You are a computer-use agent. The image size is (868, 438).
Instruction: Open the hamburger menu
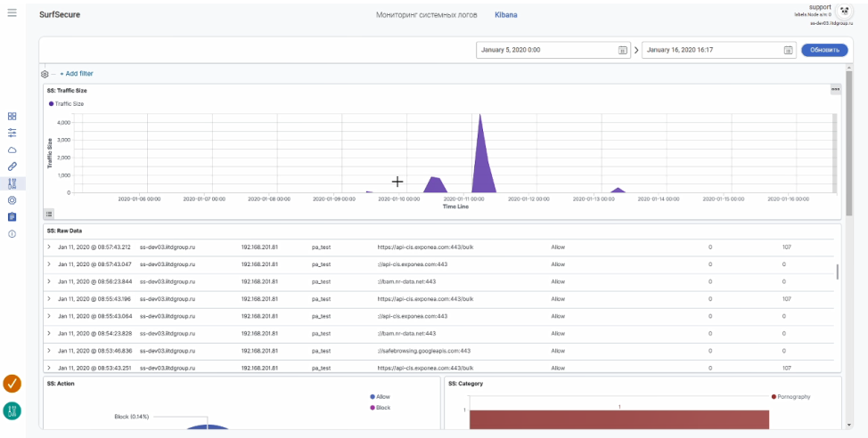[x=12, y=13]
